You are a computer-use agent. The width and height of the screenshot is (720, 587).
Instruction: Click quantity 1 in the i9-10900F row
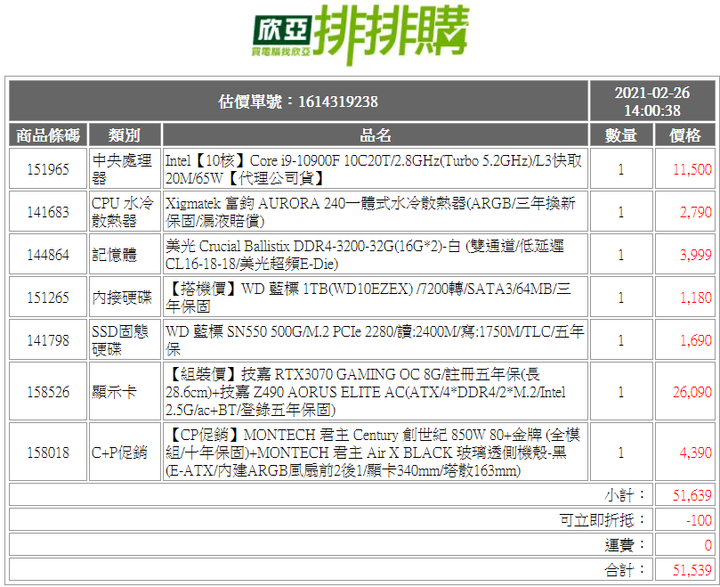pos(621,169)
